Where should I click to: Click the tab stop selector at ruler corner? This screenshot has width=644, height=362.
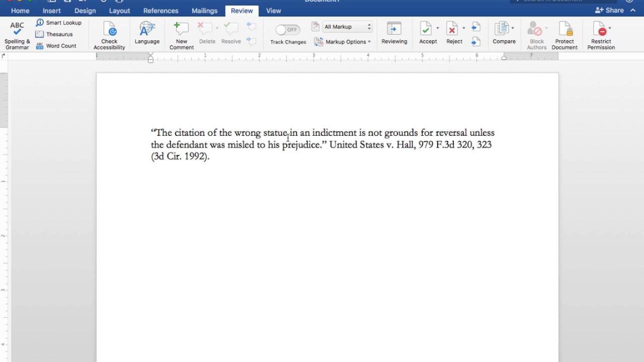4,56
